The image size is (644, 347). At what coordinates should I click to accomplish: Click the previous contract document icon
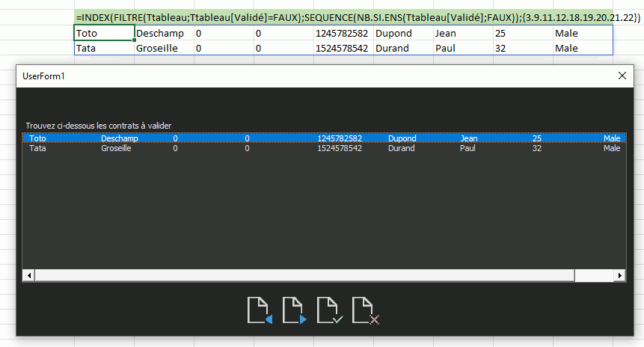coord(260,310)
